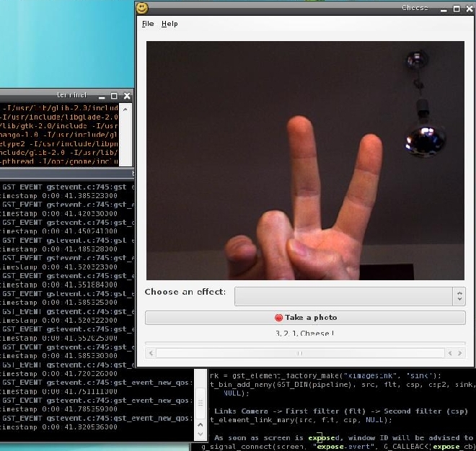Image resolution: width=476 pixels, height=451 pixels.
Task: Click the GST log scrollbar down arrow
Action: point(200,434)
